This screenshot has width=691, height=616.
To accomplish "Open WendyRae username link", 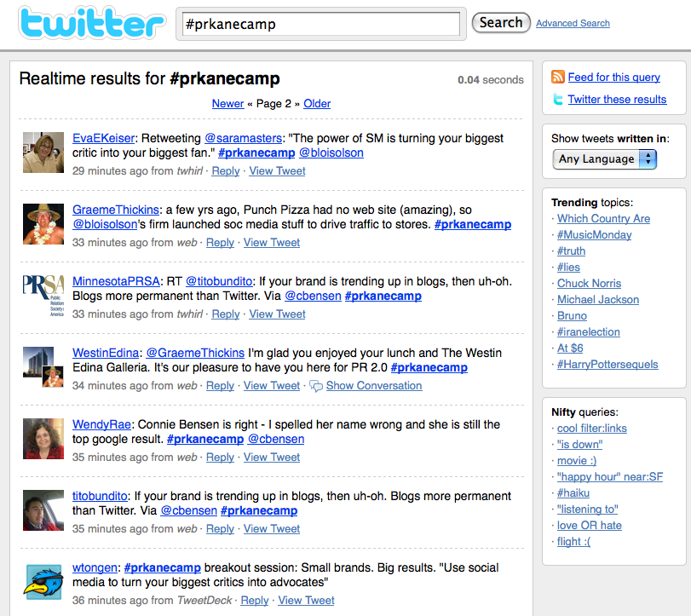I will coord(101,424).
